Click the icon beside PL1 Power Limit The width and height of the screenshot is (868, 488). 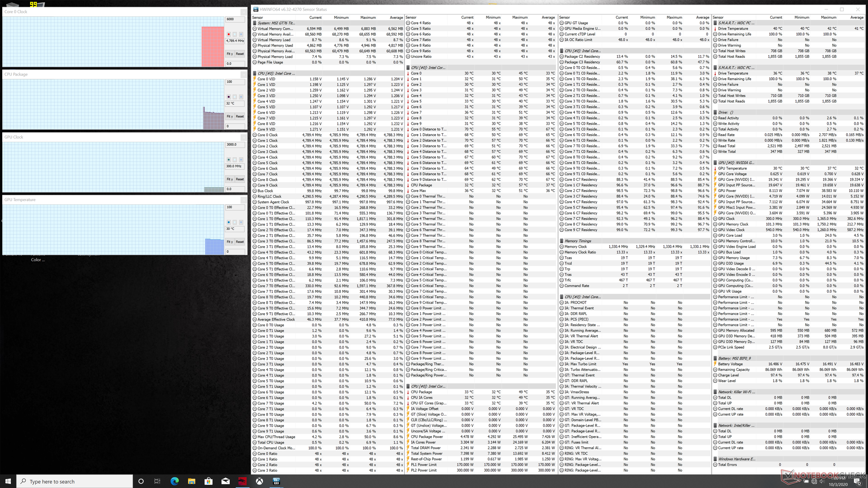tap(408, 465)
